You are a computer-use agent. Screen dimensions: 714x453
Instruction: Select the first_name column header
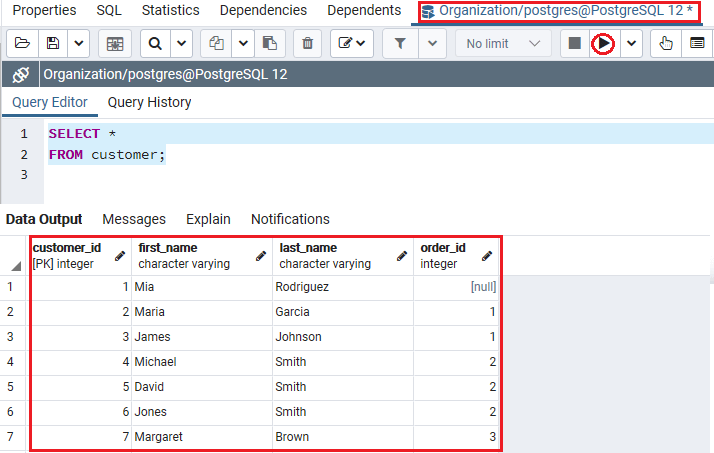(x=202, y=256)
